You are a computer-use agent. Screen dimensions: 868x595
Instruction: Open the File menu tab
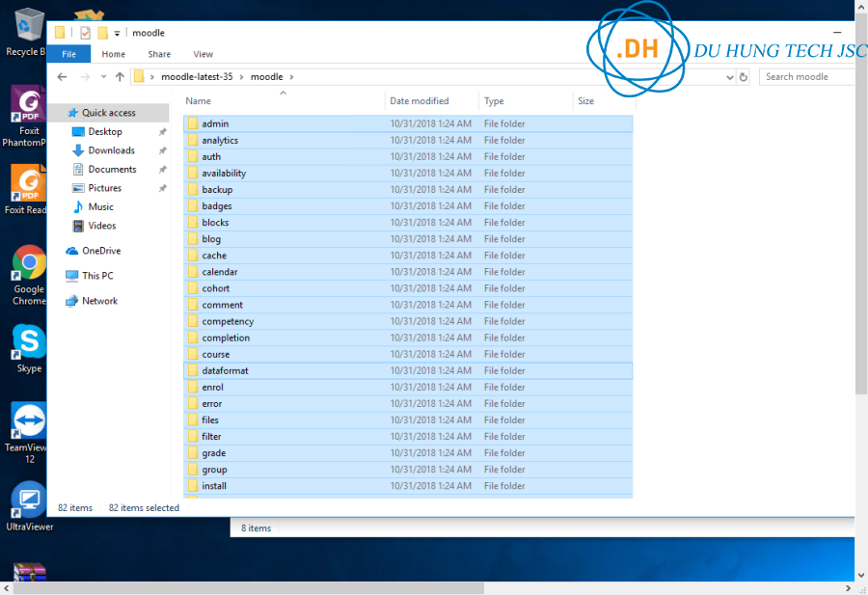(68, 54)
